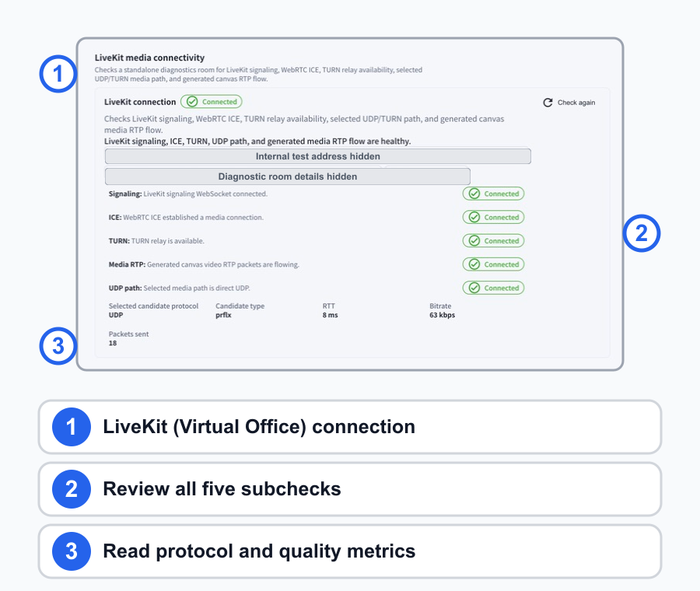The height and width of the screenshot is (591, 700).
Task: Click the 'Internal test address hidden' bar
Action: (x=318, y=156)
